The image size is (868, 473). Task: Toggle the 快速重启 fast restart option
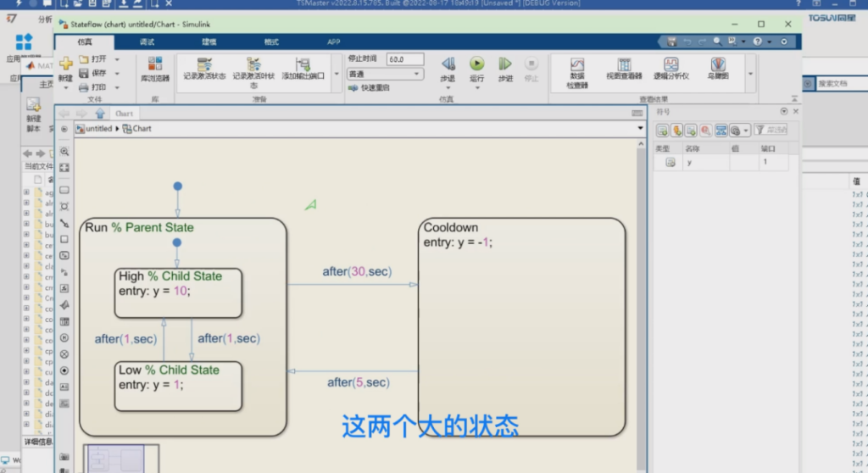369,87
